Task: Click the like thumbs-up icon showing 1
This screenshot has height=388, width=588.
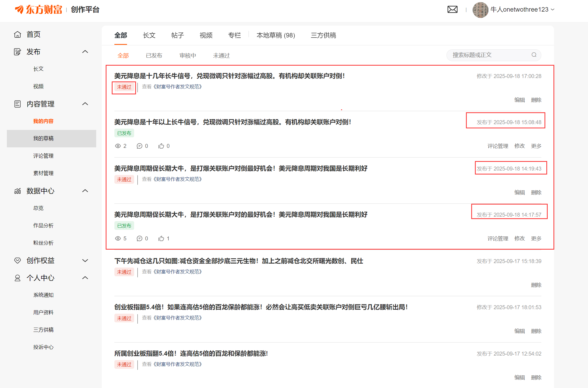Action: pyautogui.click(x=161, y=239)
